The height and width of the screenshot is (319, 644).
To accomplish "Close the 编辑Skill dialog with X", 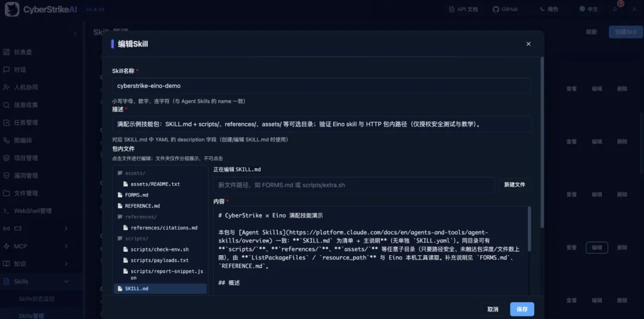I will point(528,44).
